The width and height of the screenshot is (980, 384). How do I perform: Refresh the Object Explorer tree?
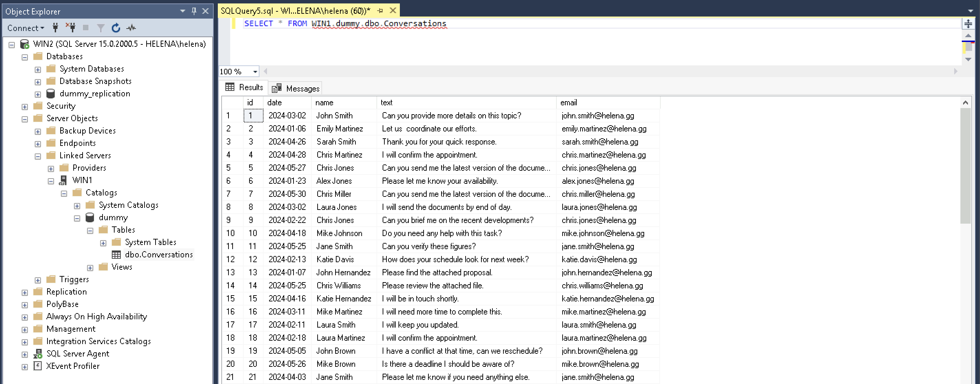point(116,28)
